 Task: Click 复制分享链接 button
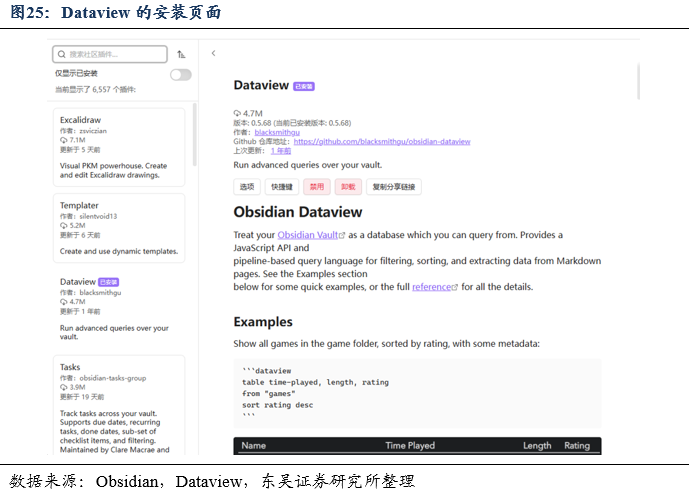pyautogui.click(x=394, y=187)
